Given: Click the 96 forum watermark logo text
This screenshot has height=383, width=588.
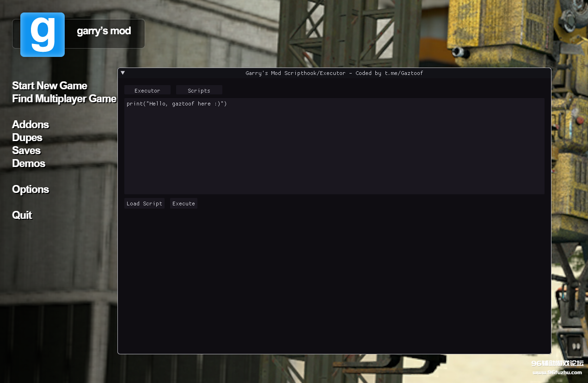Looking at the screenshot, I should pos(557,364).
